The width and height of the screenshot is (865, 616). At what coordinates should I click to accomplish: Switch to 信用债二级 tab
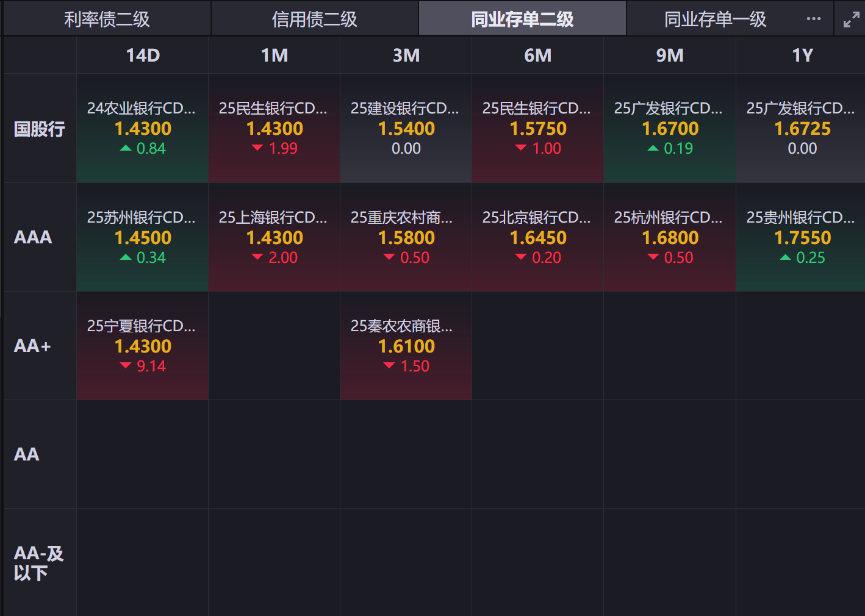[315, 19]
